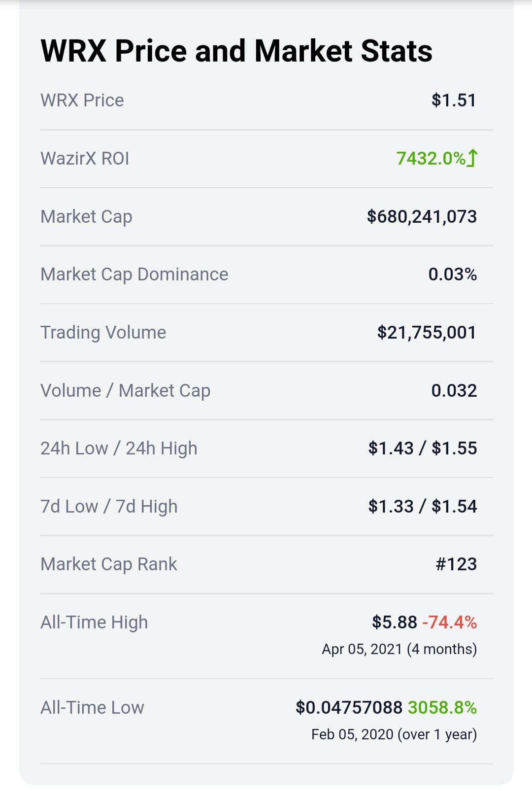Image resolution: width=532 pixels, height=791 pixels.
Task: Tap the WRX Price value $1.51
Action: click(x=454, y=101)
